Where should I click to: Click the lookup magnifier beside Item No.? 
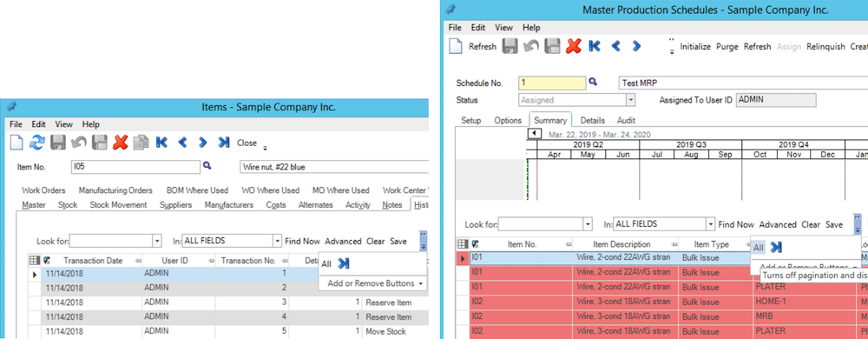coord(207,165)
